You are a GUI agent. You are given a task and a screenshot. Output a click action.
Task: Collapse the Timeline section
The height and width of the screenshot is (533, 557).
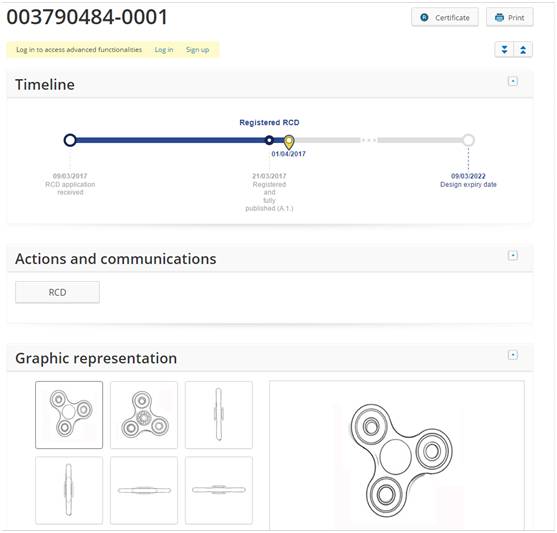pos(513,81)
